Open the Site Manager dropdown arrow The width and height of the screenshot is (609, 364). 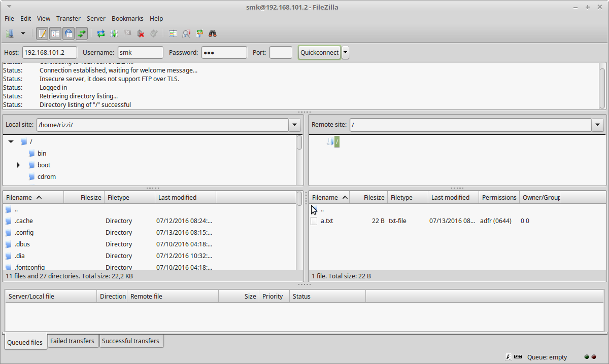click(23, 33)
